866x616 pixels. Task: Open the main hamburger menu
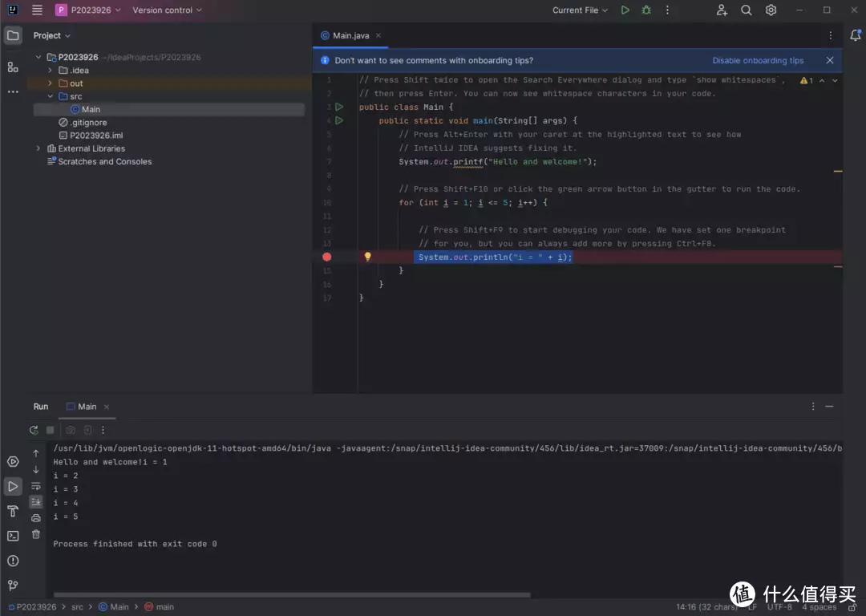(x=37, y=10)
